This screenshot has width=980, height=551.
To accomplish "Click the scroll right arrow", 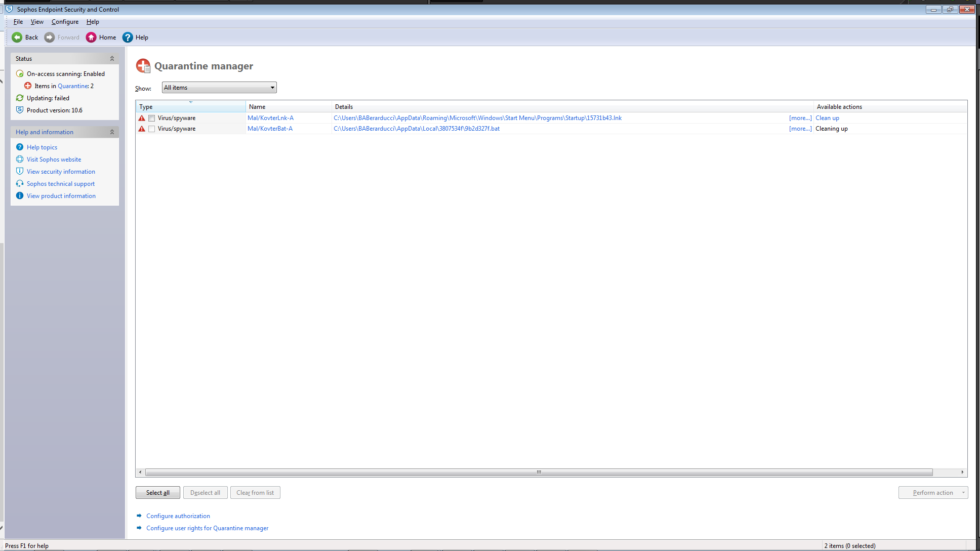I will [962, 472].
